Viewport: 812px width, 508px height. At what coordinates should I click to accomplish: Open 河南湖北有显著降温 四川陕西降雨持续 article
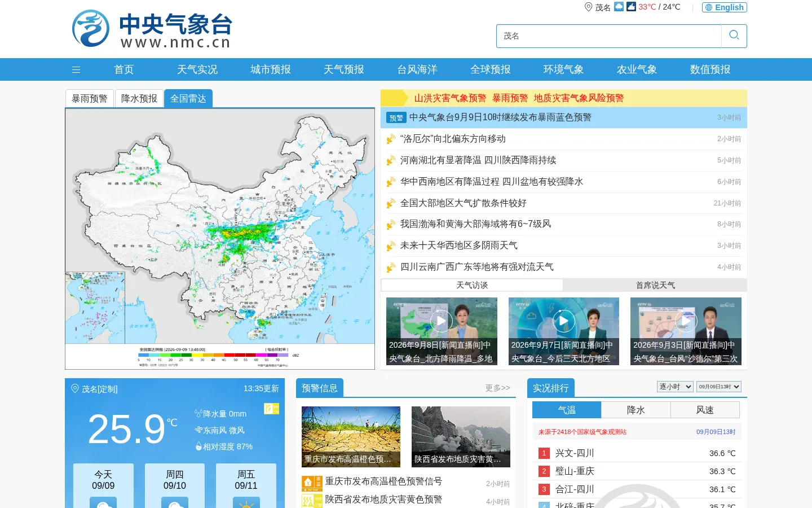pos(478,160)
